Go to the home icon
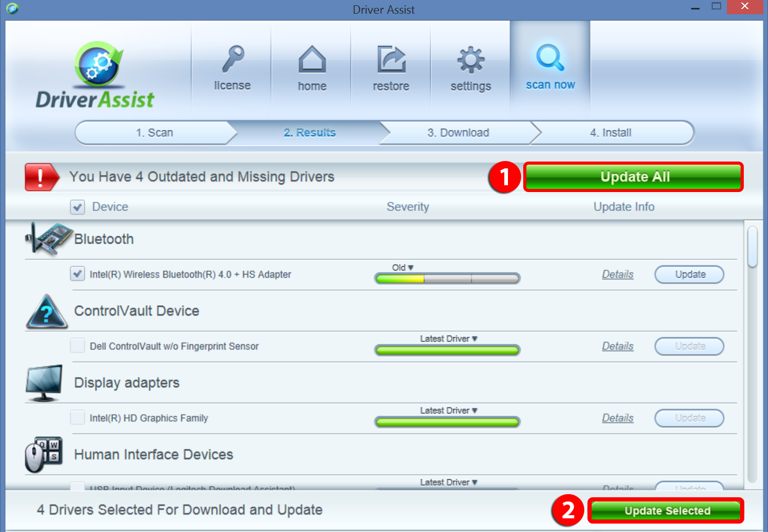The height and width of the screenshot is (532, 768). tap(312, 59)
